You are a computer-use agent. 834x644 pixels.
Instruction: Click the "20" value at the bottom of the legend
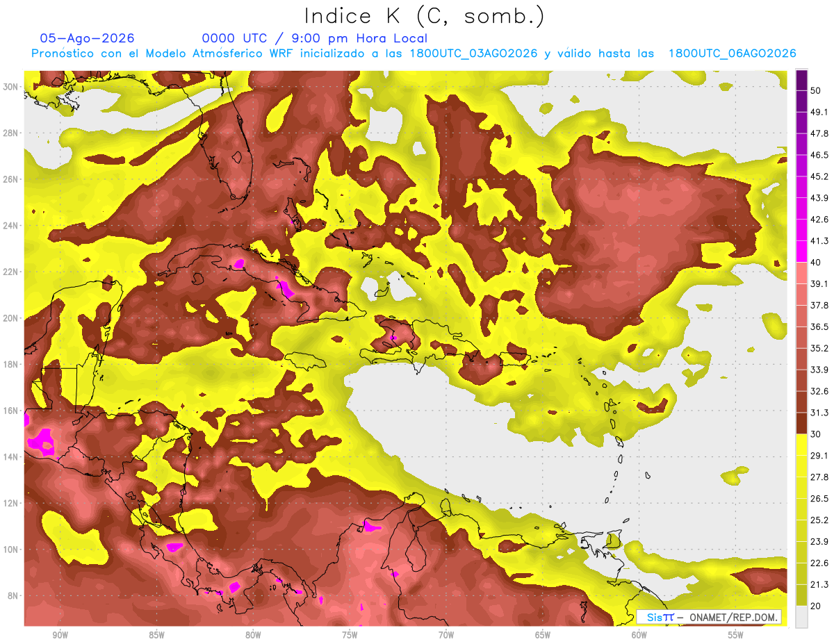[817, 606]
